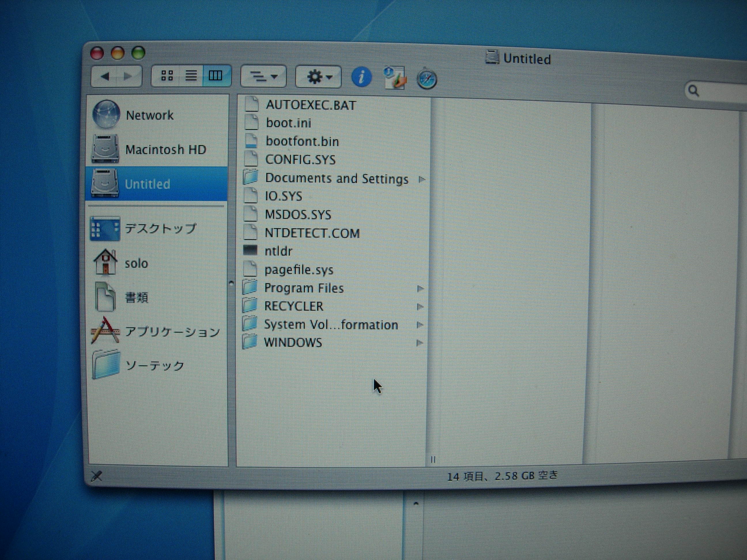The height and width of the screenshot is (560, 747).
Task: Open the path hierarchy dropdown
Action: [x=263, y=76]
